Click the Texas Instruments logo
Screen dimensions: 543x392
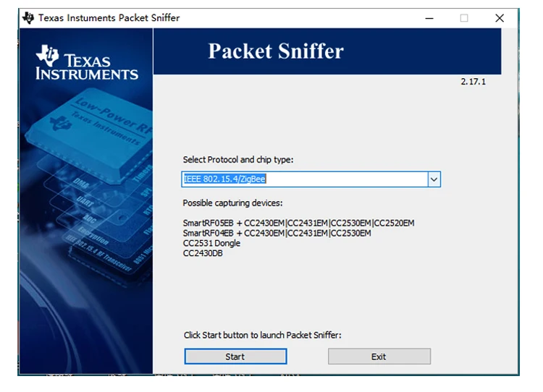point(87,63)
